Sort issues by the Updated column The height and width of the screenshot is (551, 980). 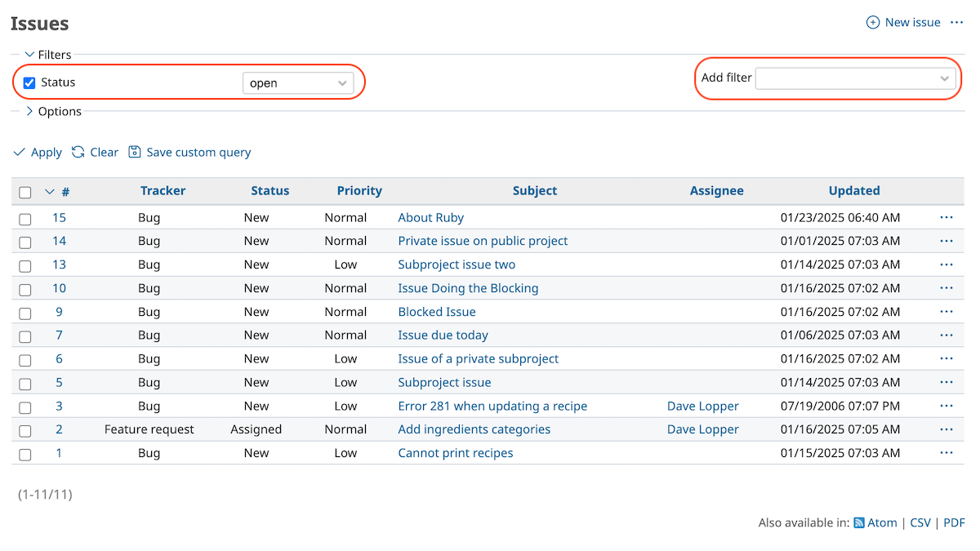[854, 190]
